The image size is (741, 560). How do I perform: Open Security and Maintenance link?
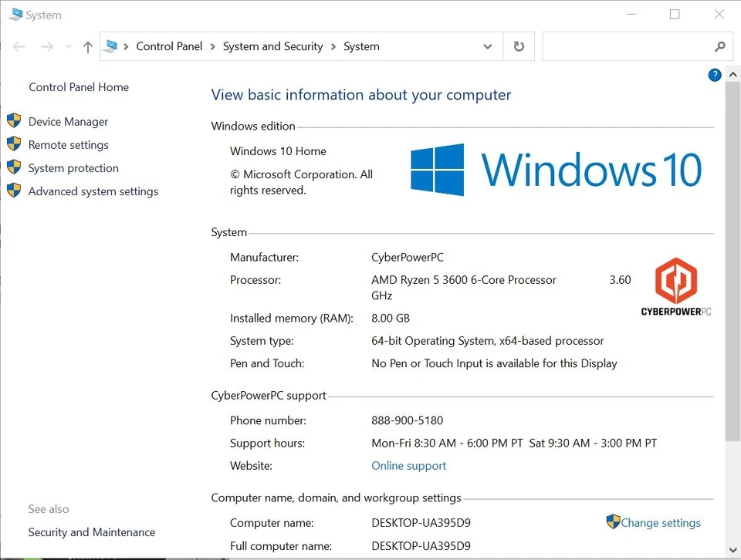[92, 532]
